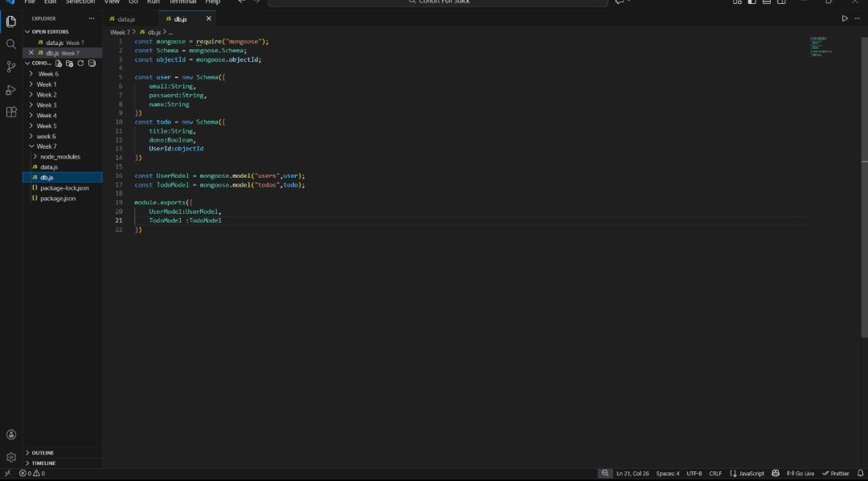
Task: Open the Manage gear settings icon
Action: click(x=11, y=457)
